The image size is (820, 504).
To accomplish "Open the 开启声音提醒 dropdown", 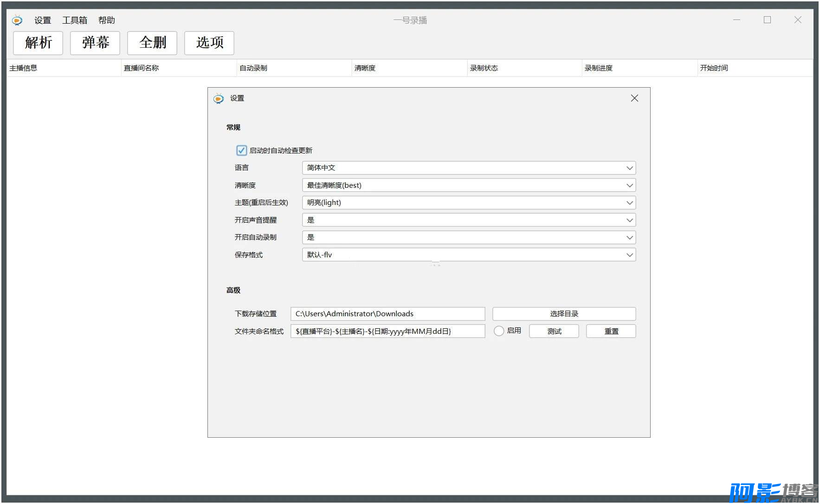I will click(469, 220).
